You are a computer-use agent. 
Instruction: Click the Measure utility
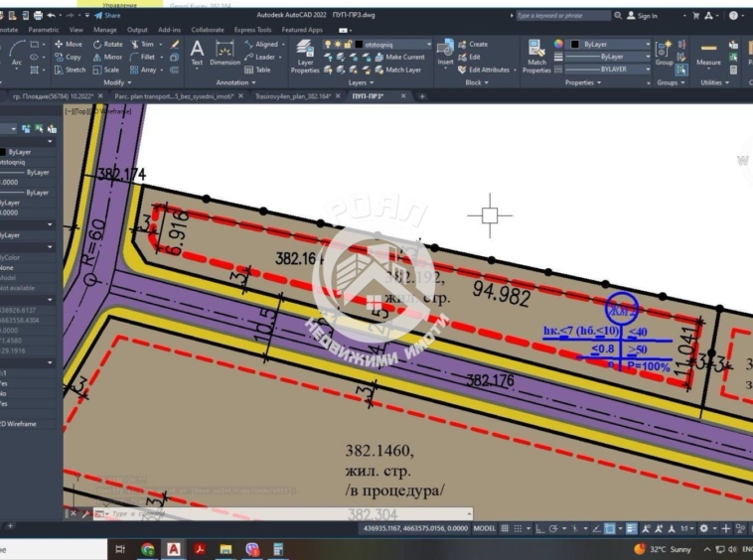tap(708, 53)
